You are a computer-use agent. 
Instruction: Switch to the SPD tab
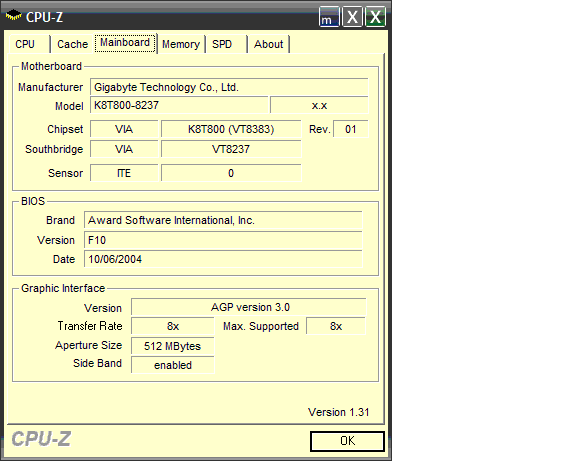pyautogui.click(x=226, y=44)
